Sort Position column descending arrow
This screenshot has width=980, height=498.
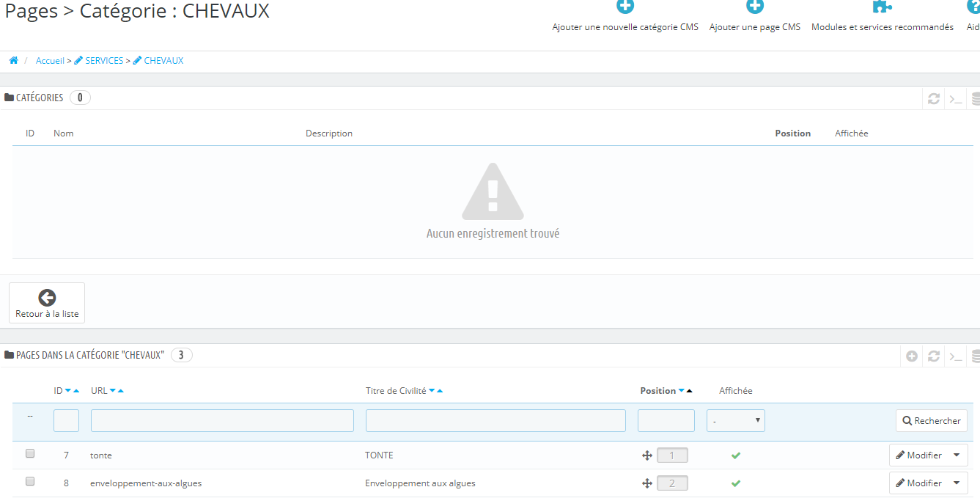coord(682,391)
